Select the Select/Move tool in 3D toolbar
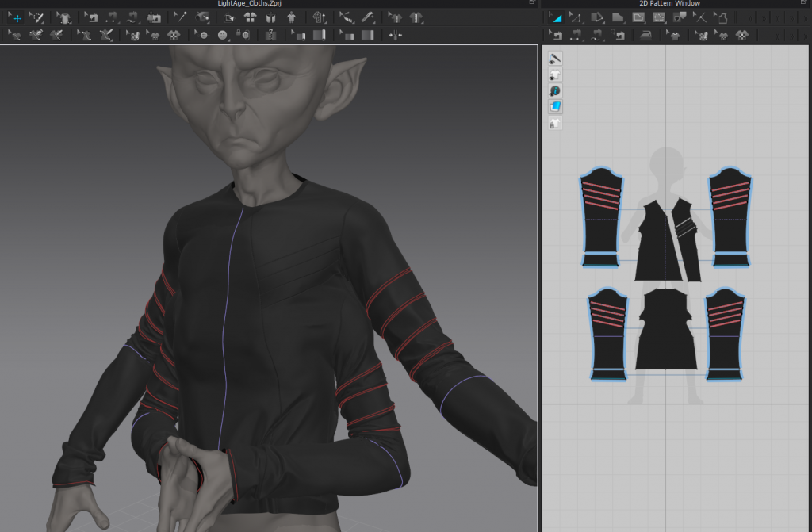Screen dimensions: 812x532 (x=15, y=17)
